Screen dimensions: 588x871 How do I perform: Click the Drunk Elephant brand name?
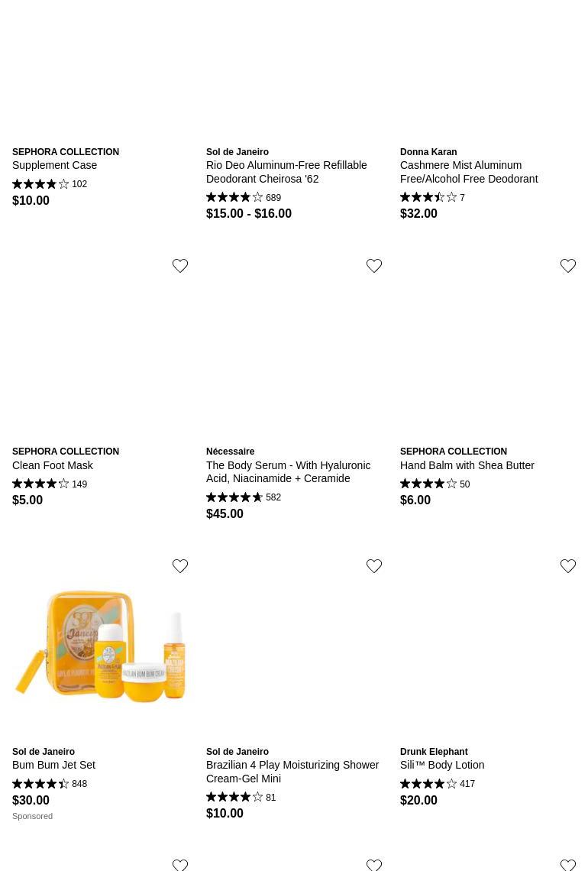[x=434, y=752]
